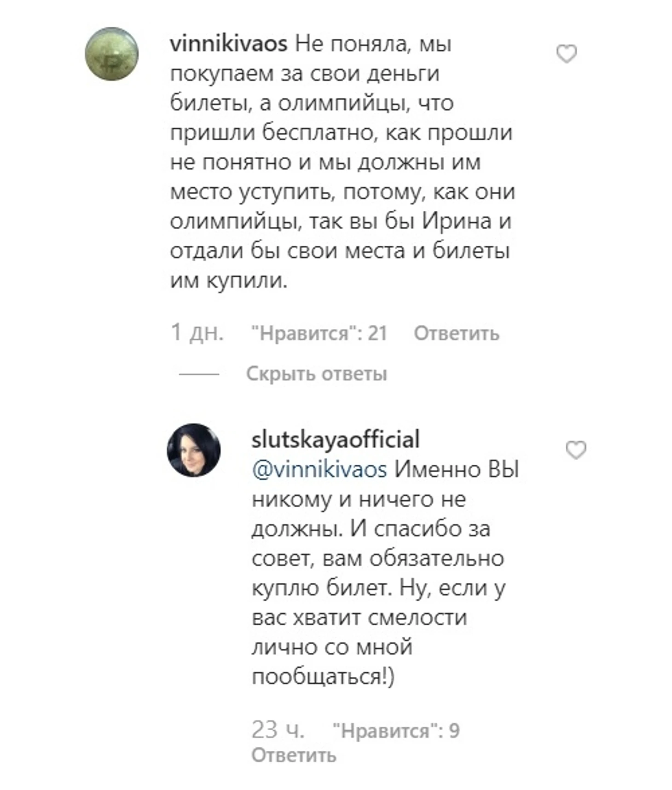The image size is (672, 790).
Task: Select the slutskayaofficial reply text body
Action: pos(385,573)
